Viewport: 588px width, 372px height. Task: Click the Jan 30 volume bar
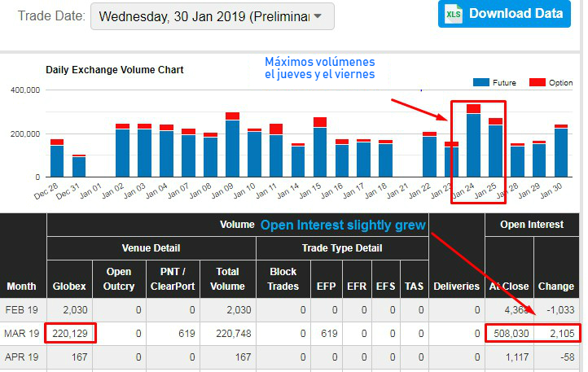click(x=561, y=152)
